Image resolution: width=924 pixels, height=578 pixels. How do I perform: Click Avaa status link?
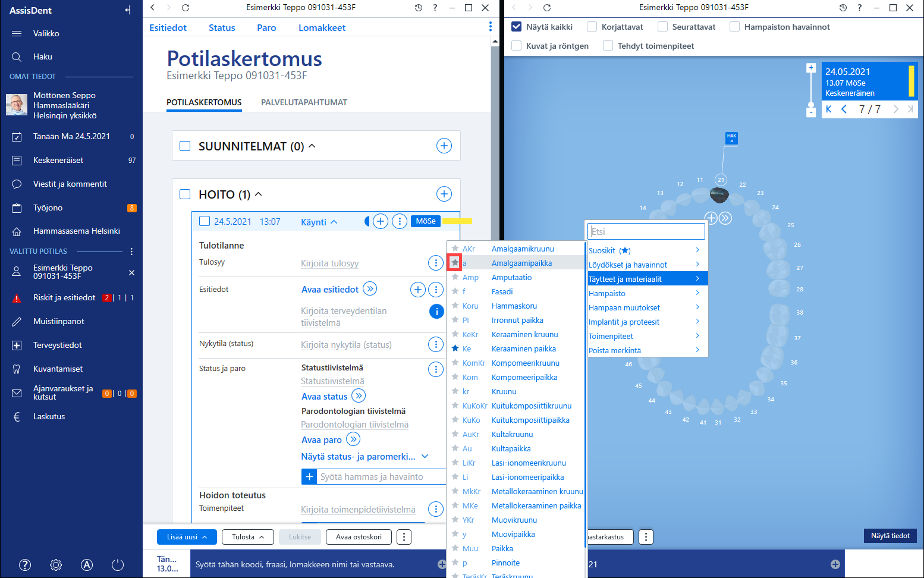[x=324, y=397]
